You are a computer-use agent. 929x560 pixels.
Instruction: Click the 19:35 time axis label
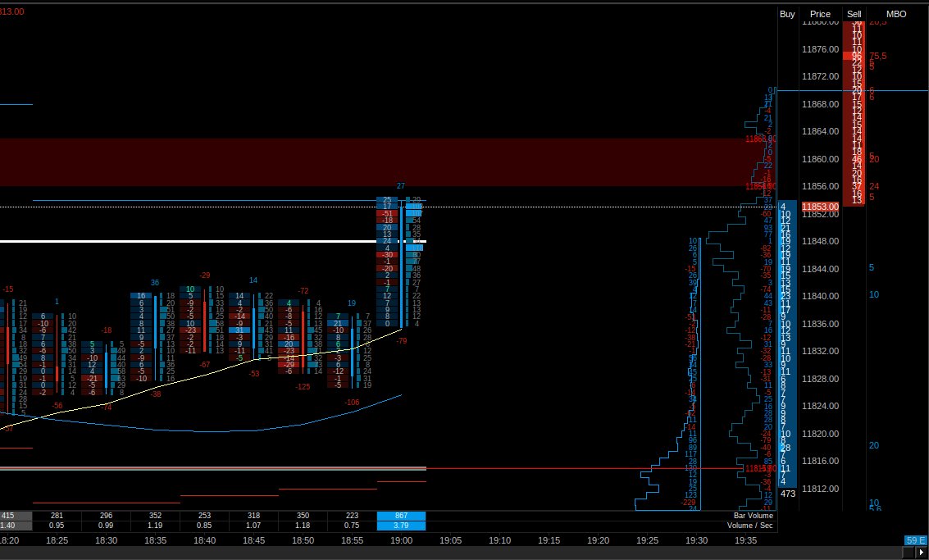[745, 540]
